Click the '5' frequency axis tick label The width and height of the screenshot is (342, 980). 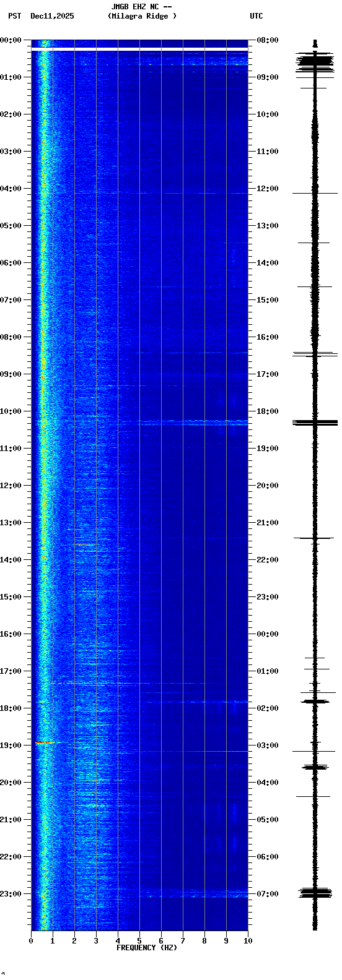pyautogui.click(x=139, y=941)
